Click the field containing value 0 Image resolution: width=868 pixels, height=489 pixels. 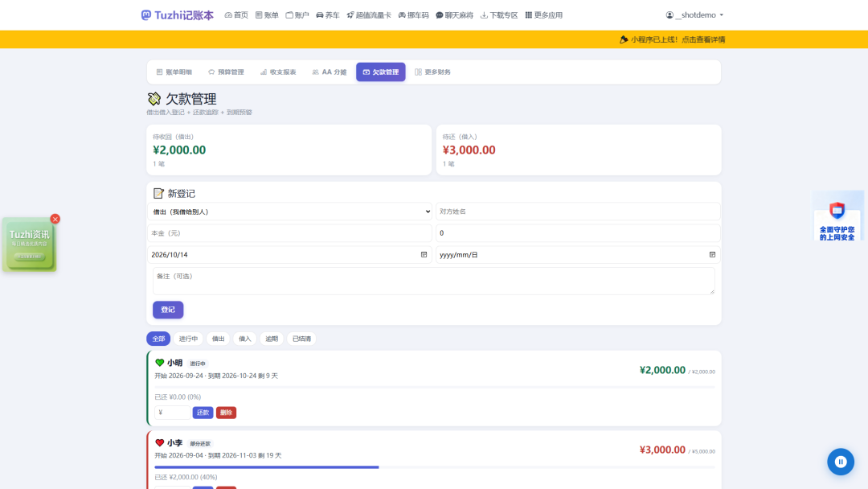(578, 233)
